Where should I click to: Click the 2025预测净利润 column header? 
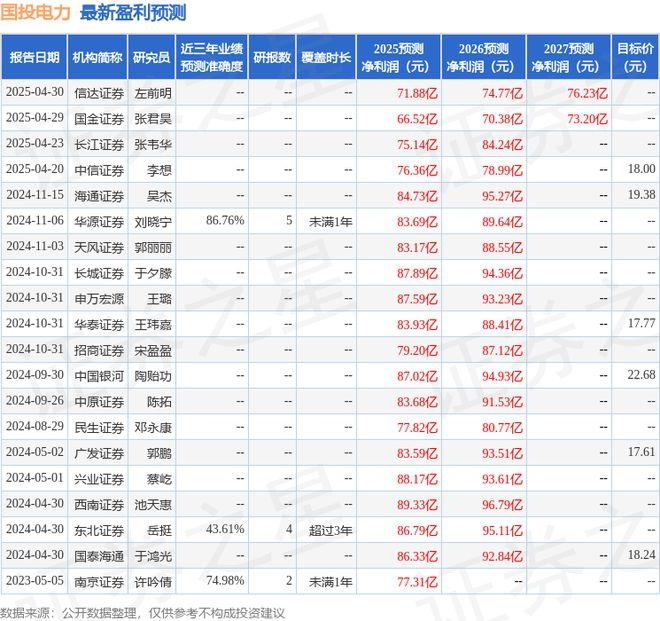pyautogui.click(x=399, y=57)
